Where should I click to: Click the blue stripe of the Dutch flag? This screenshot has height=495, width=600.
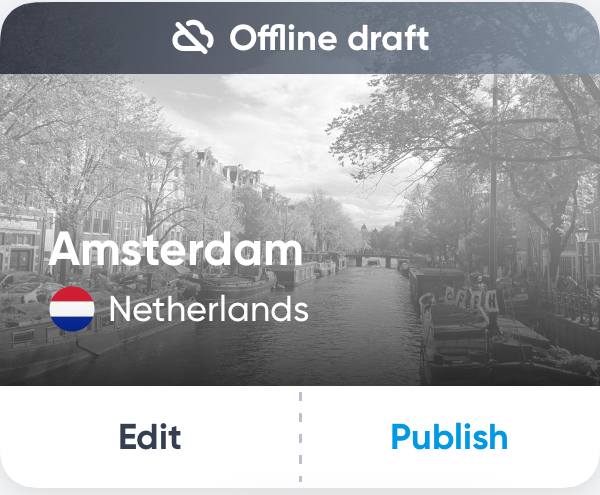coord(72,324)
